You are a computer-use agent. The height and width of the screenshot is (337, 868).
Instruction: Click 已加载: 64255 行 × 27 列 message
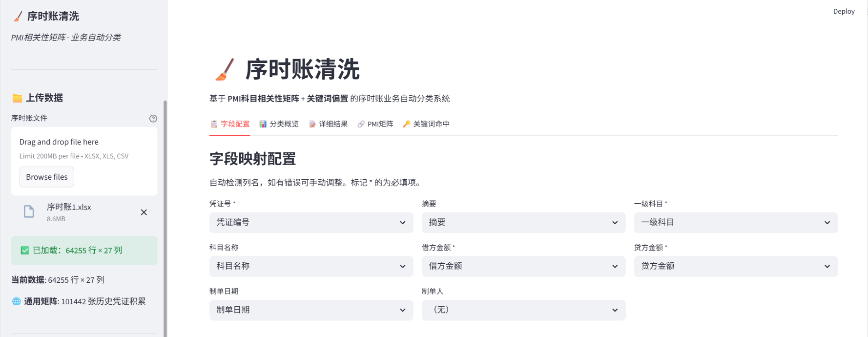click(84, 251)
